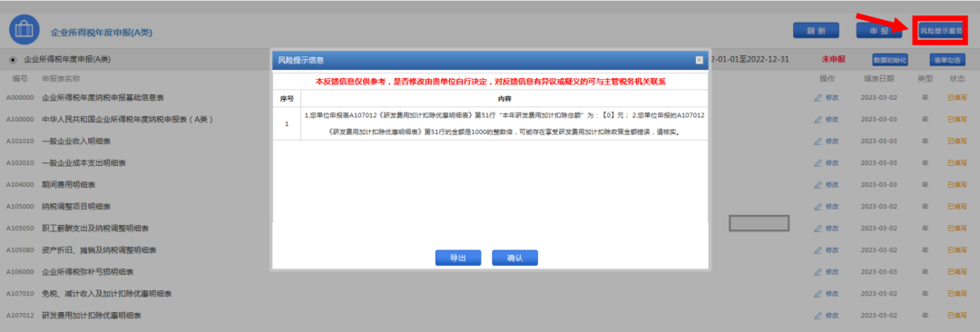980x332 pixels.
Task: Click 修改 pencil for row A107010
Action: click(827, 294)
